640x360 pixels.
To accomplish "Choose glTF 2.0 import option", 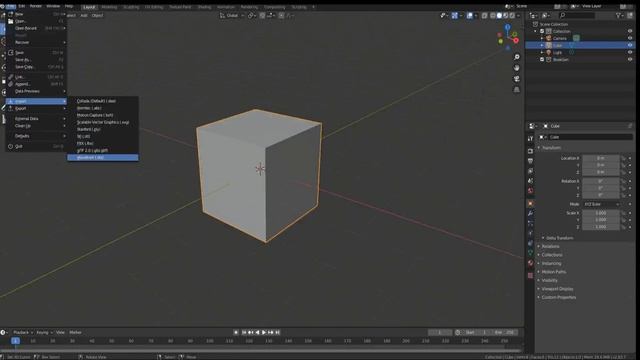I will click(x=103, y=150).
